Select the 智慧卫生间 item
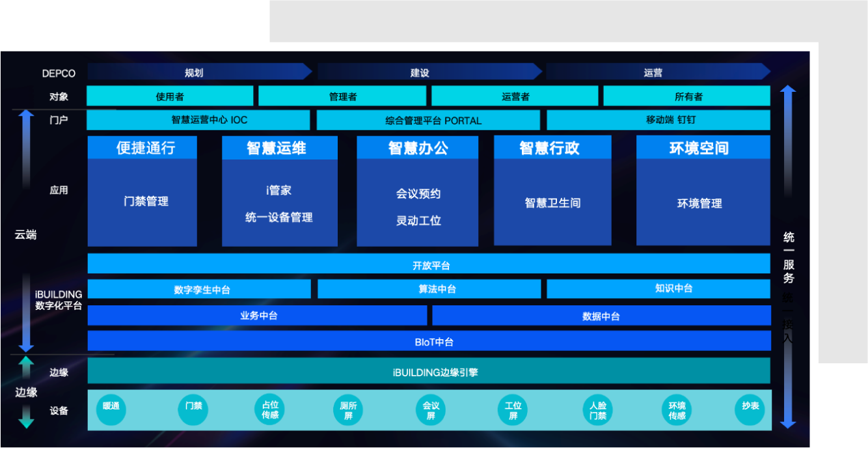 click(552, 202)
